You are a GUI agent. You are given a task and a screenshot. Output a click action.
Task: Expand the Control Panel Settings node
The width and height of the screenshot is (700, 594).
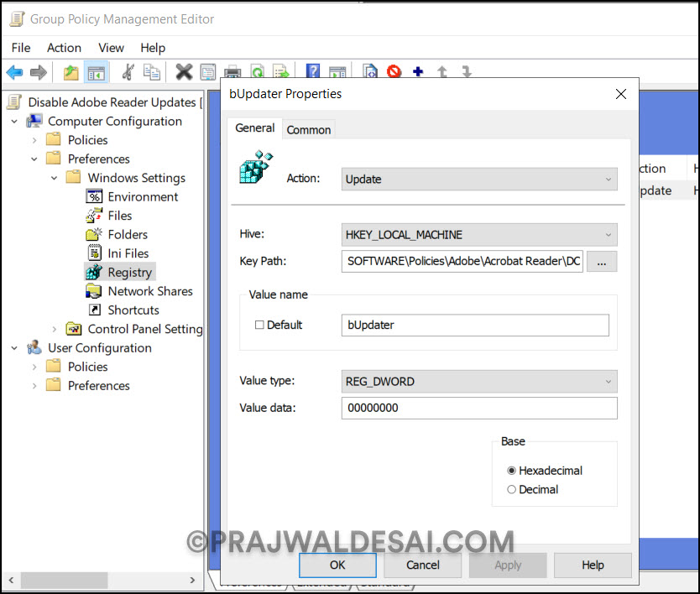click(x=54, y=330)
